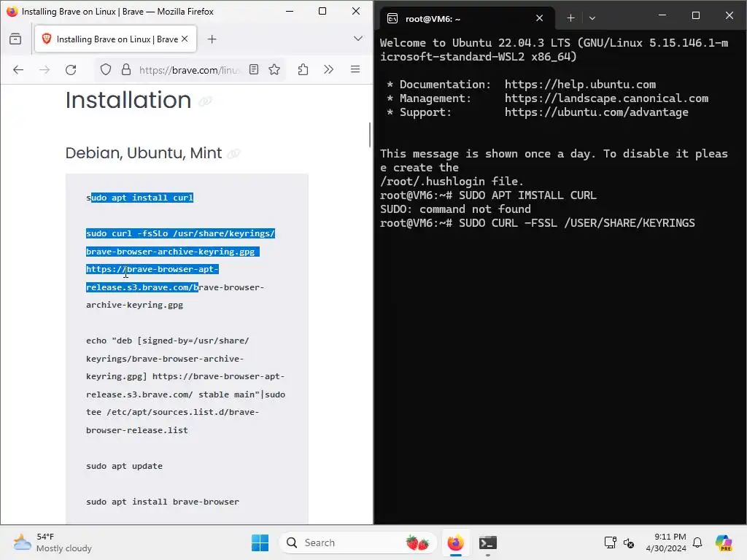Switch to Terminal from taskbar
Image resolution: width=747 pixels, height=560 pixels.
488,542
